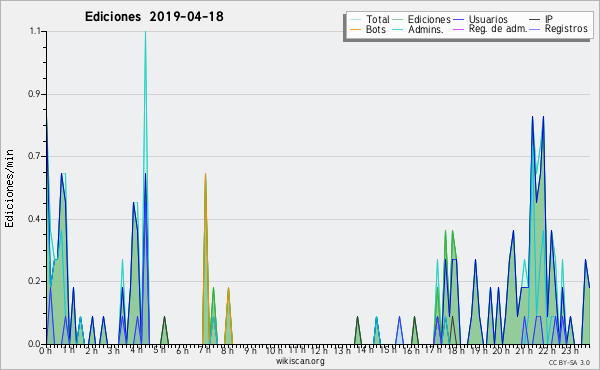
Task: Click the orange Bots peak at 7 h
Action: click(205, 174)
